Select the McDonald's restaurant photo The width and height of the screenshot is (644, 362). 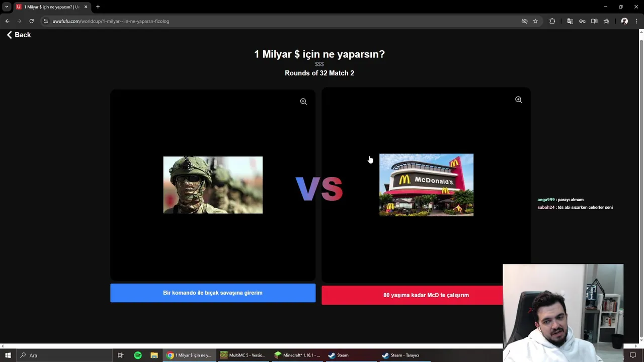click(x=426, y=185)
